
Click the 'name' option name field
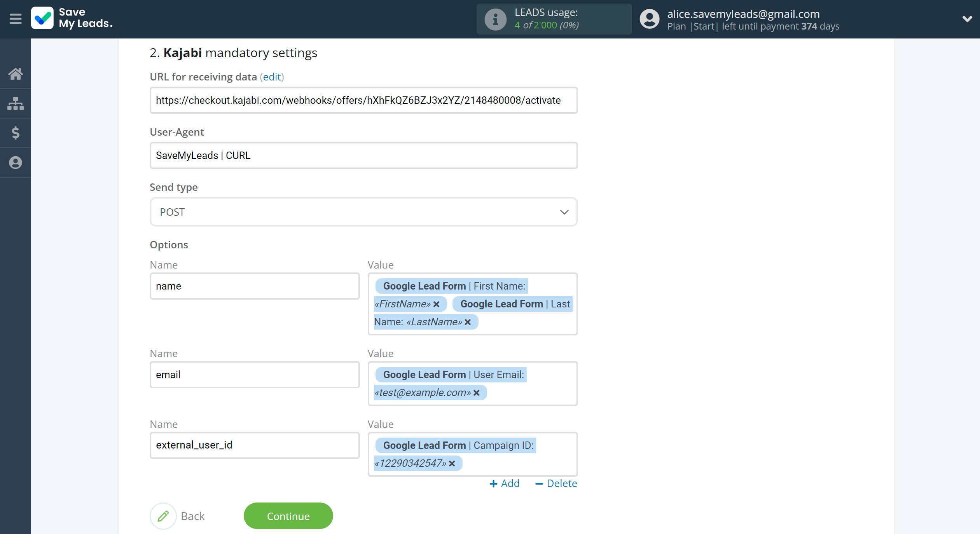point(255,286)
